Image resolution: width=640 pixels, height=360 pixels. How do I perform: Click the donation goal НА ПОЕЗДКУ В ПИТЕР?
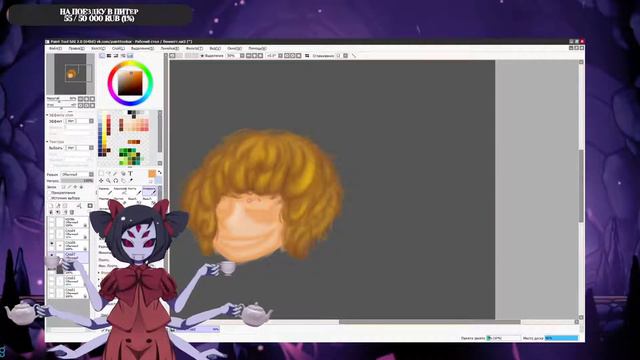(99, 15)
